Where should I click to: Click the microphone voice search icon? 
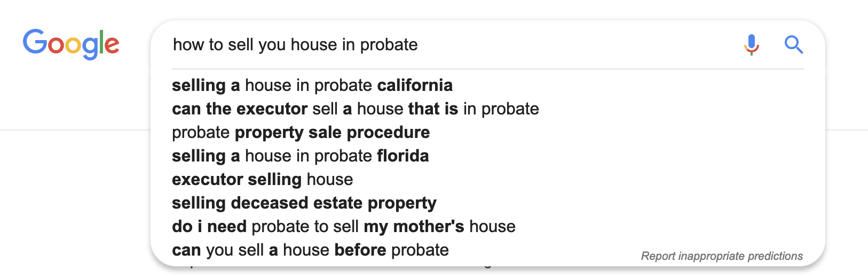(751, 45)
